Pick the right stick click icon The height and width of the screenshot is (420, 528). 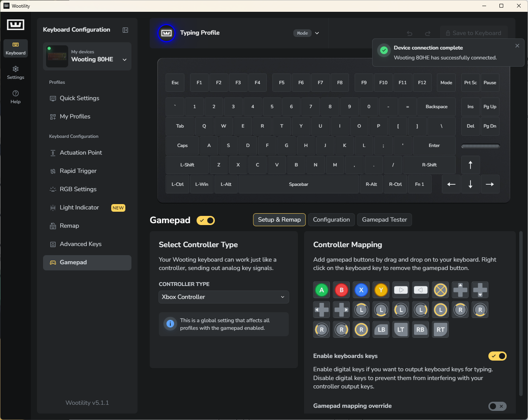pyautogui.click(x=362, y=330)
